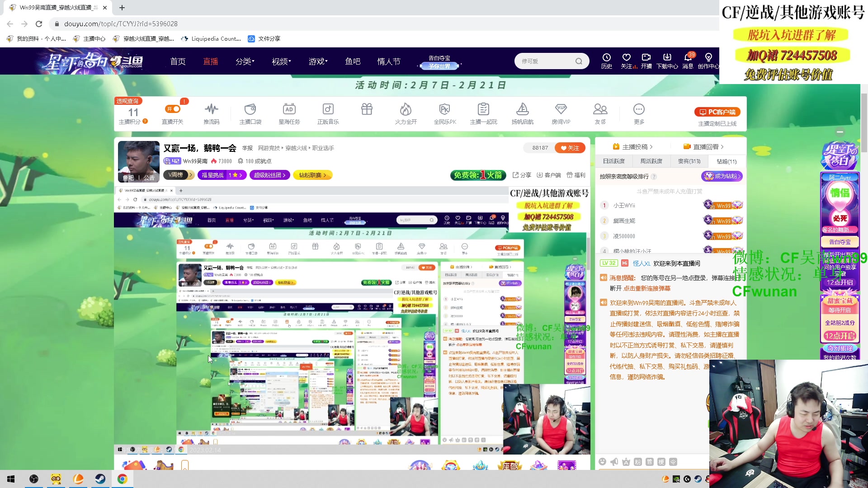Click the megaphone icon in chat toolbar
868x488 pixels.
coord(614,461)
